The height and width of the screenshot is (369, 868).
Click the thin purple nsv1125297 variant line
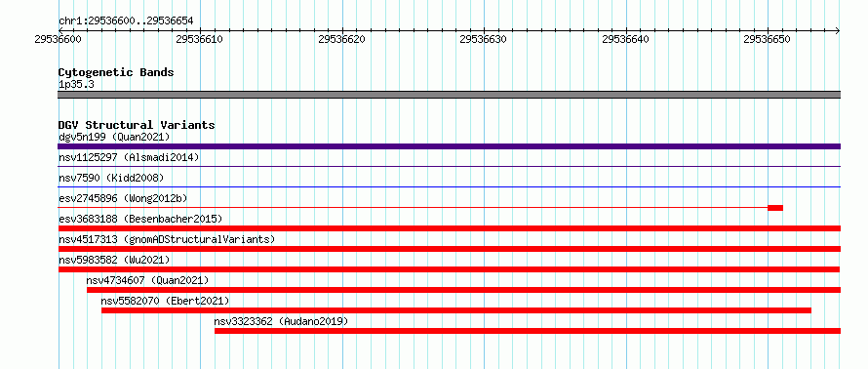tap(450, 166)
